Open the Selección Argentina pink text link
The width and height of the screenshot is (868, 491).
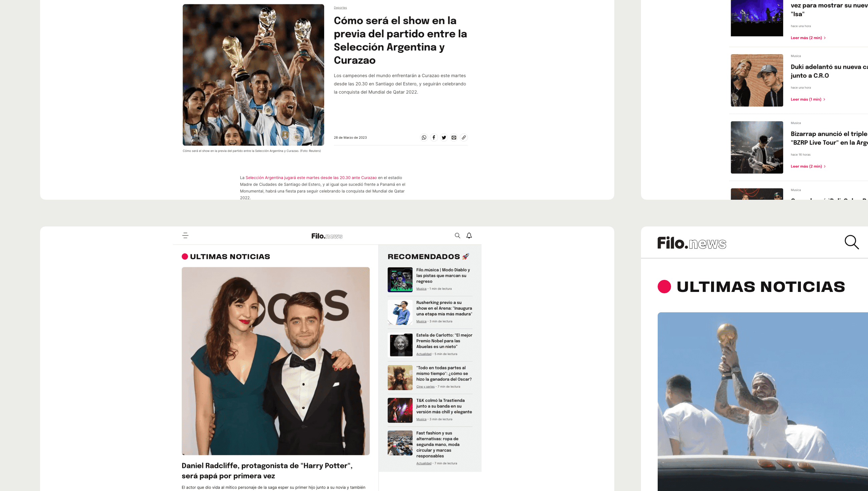tap(311, 178)
